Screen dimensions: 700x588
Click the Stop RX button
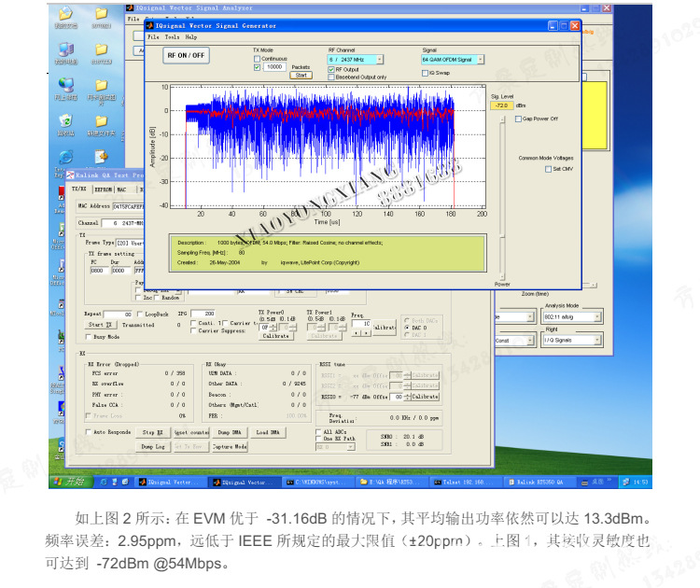pos(153,433)
